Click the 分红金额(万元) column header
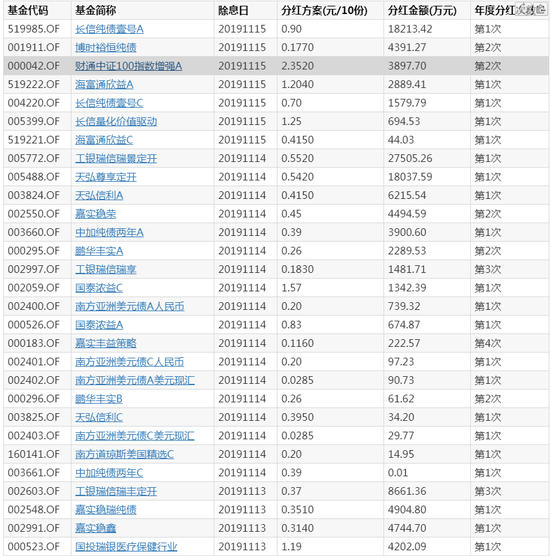 pos(422,10)
